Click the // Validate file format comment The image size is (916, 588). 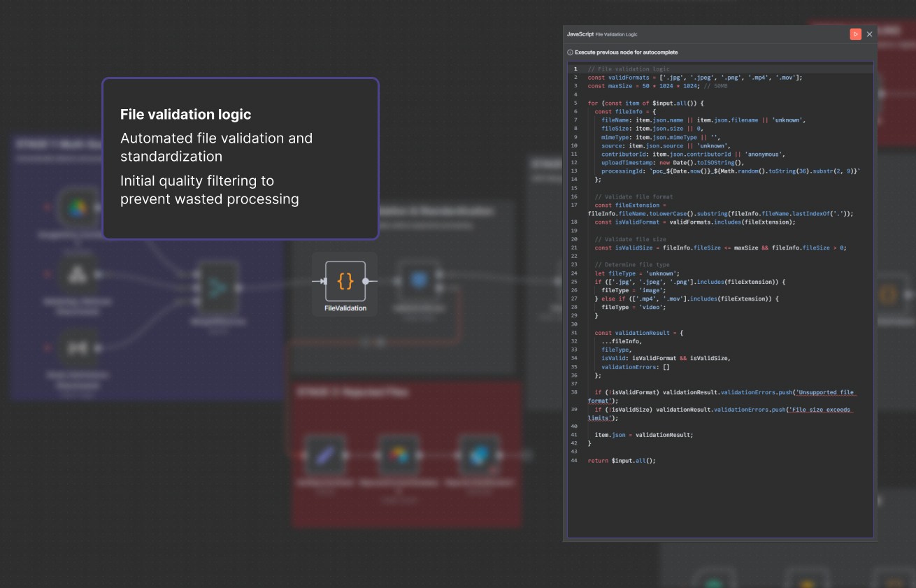pyautogui.click(x=634, y=197)
